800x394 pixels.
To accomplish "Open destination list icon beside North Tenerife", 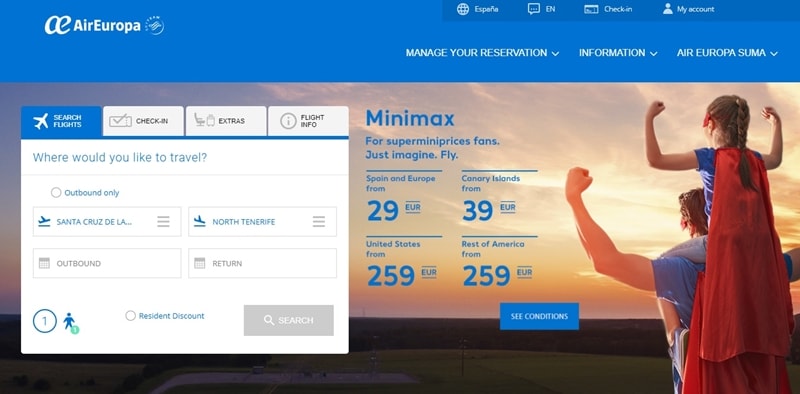I will tap(319, 221).
